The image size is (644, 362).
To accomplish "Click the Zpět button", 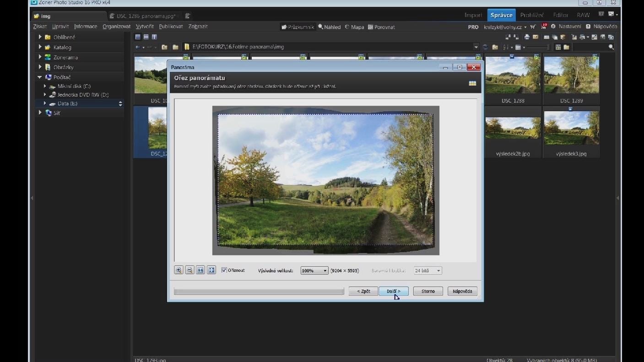I will [x=363, y=291].
